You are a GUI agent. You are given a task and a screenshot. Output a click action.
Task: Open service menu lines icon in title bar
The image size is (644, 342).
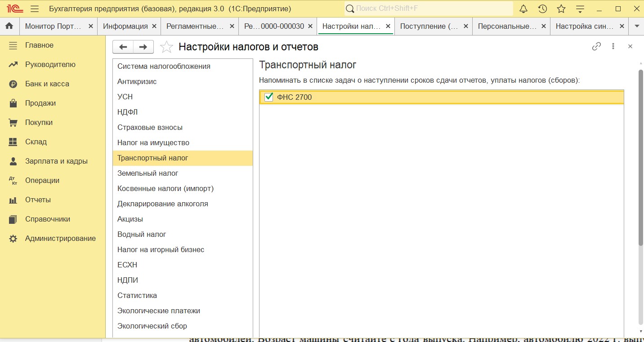pos(580,9)
